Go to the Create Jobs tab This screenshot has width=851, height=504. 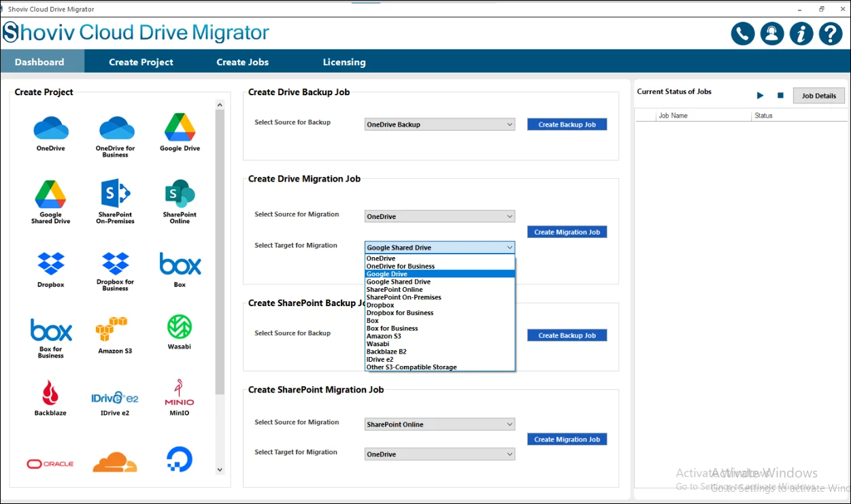pyautogui.click(x=243, y=62)
